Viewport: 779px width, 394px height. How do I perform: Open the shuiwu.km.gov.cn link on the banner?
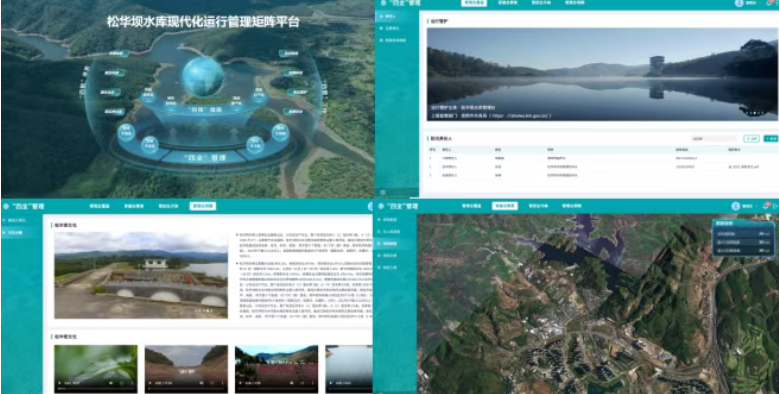521,116
